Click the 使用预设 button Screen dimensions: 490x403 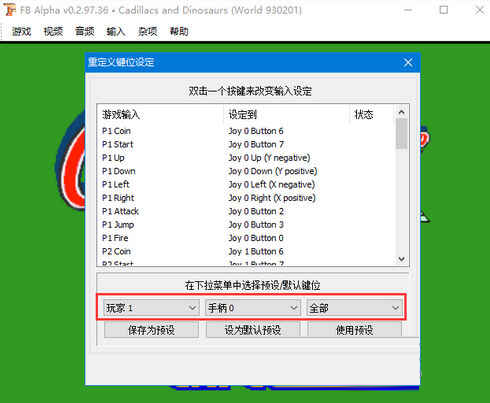point(354,330)
